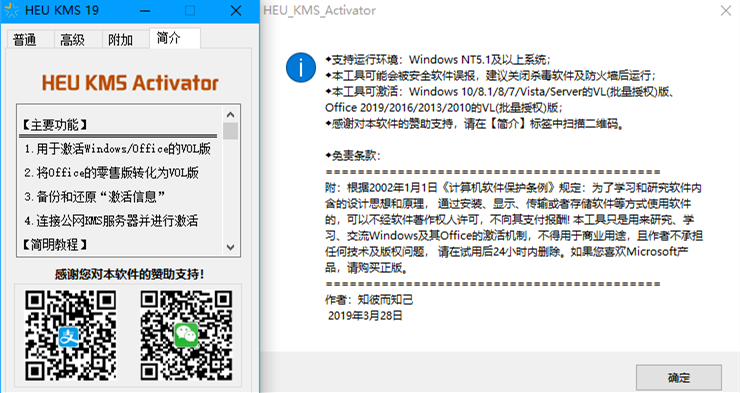Viewport: 740px width, 393px height.
Task: Select line 1.用于激活Windows/Office的VOL版
Action: (x=118, y=149)
